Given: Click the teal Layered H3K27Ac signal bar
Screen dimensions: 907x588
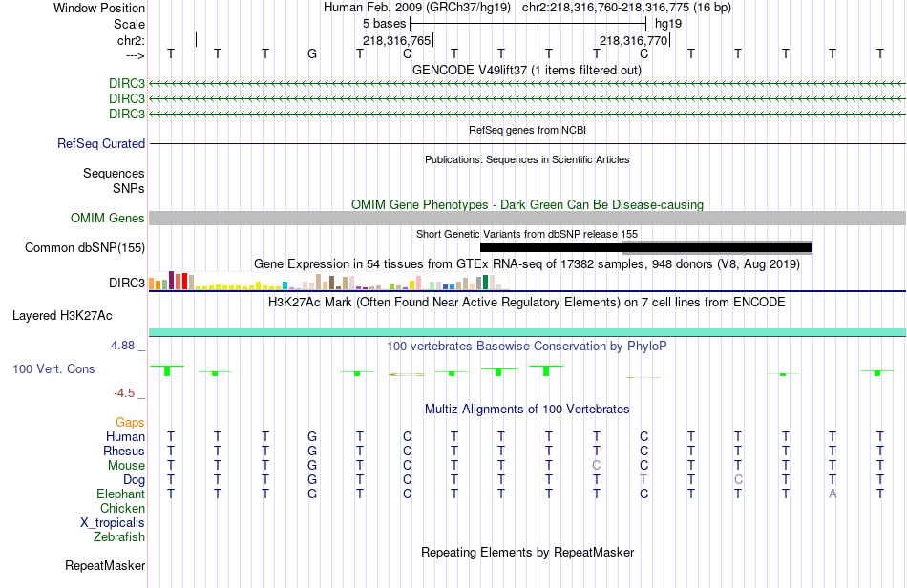Looking at the screenshot, I should click(527, 332).
